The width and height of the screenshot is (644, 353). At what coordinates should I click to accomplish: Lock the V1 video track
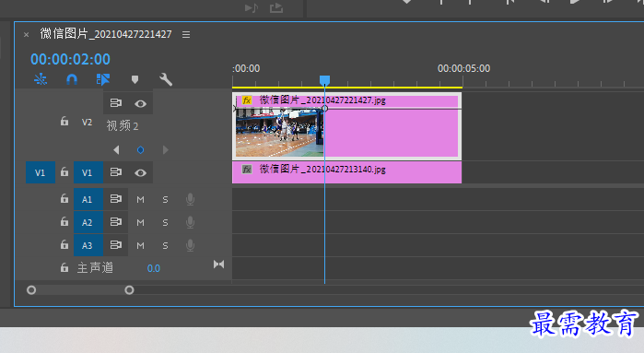[x=64, y=171]
